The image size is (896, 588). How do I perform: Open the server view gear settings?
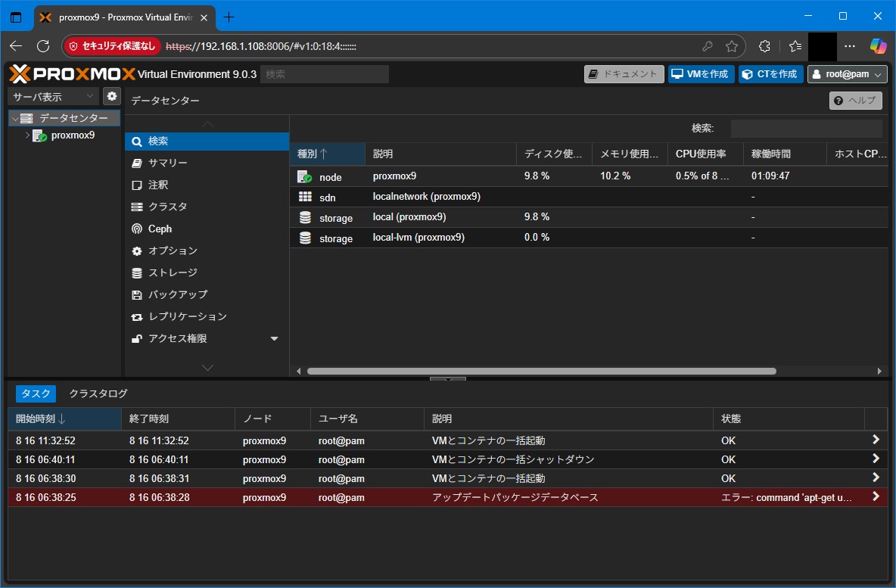pos(112,96)
